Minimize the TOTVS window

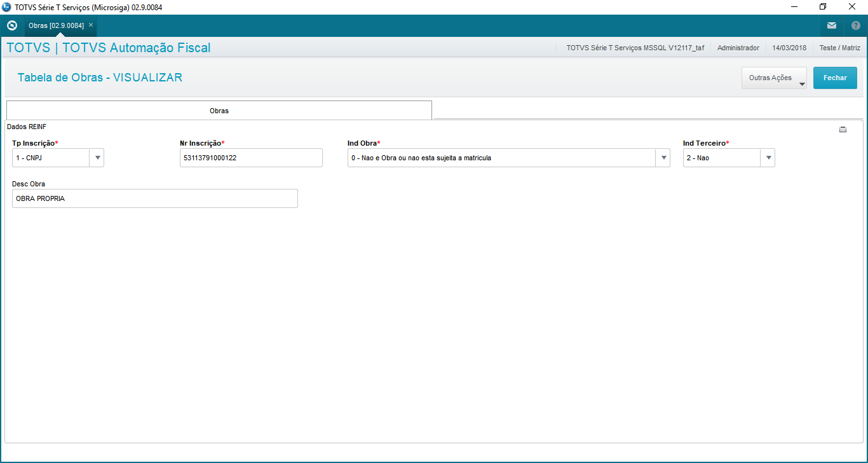point(794,6)
